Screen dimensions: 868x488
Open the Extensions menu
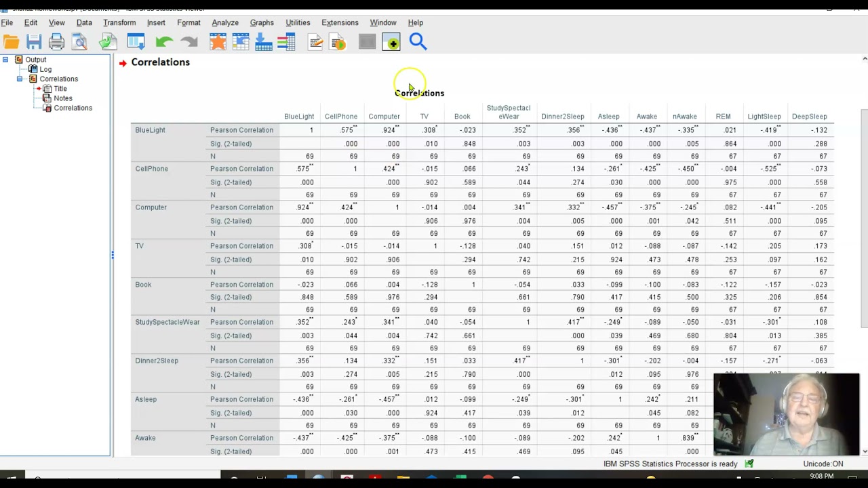(340, 22)
